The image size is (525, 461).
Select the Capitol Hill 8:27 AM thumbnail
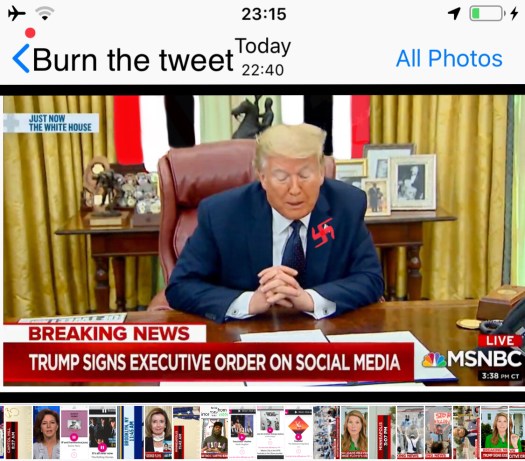(x=18, y=432)
